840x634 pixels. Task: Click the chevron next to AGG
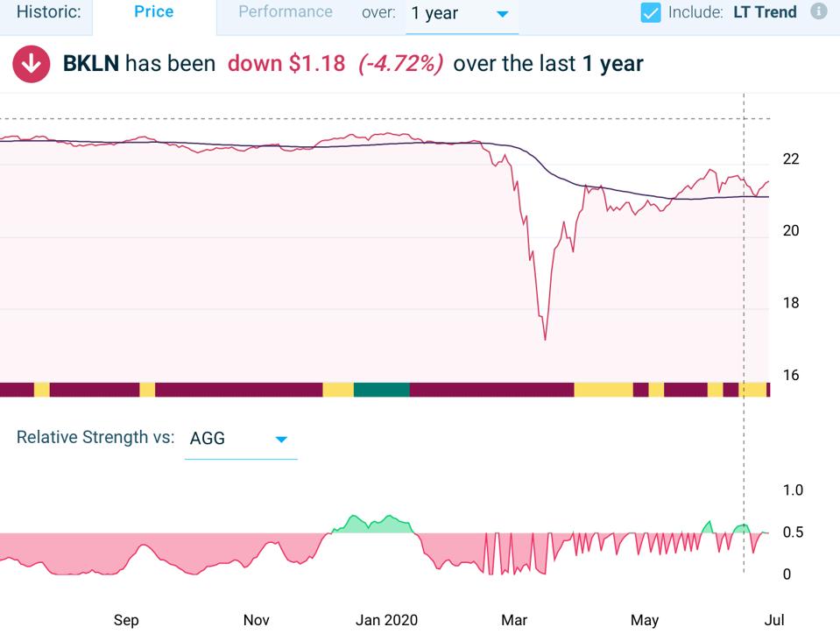click(280, 440)
